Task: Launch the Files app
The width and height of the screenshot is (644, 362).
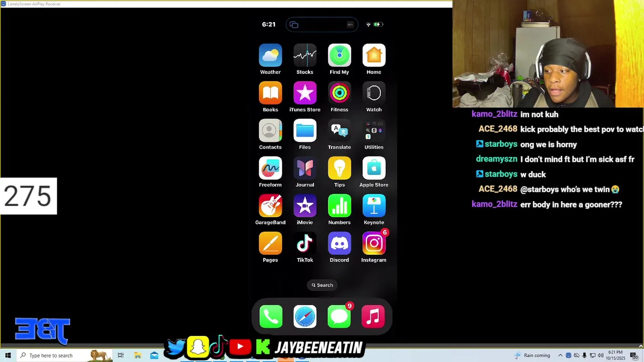Action: click(305, 131)
